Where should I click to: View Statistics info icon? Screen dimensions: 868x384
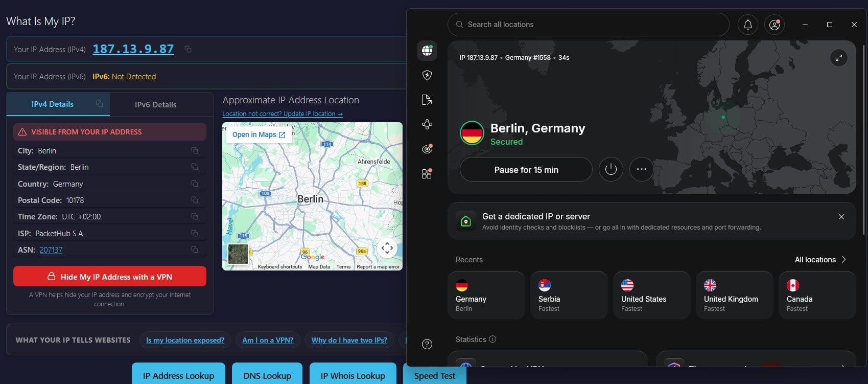[x=492, y=339]
